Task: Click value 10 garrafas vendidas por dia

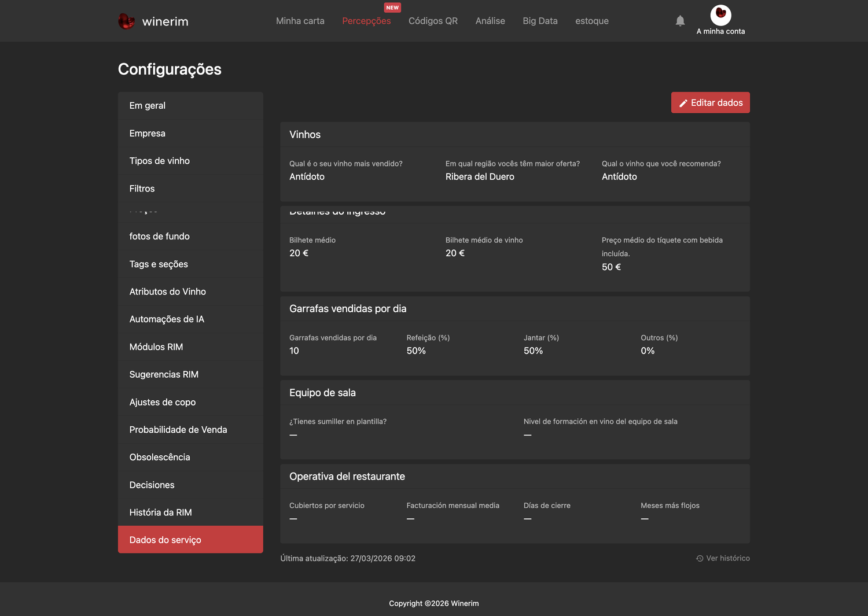Action: [294, 351]
